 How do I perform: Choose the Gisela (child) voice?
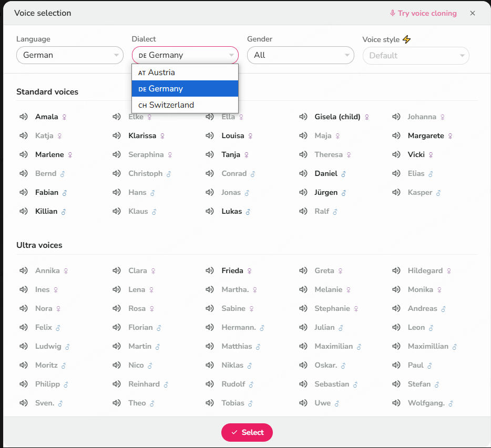coord(336,117)
